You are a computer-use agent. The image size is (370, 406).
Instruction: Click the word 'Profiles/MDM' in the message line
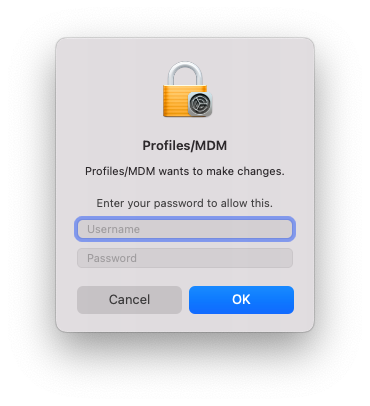click(120, 171)
